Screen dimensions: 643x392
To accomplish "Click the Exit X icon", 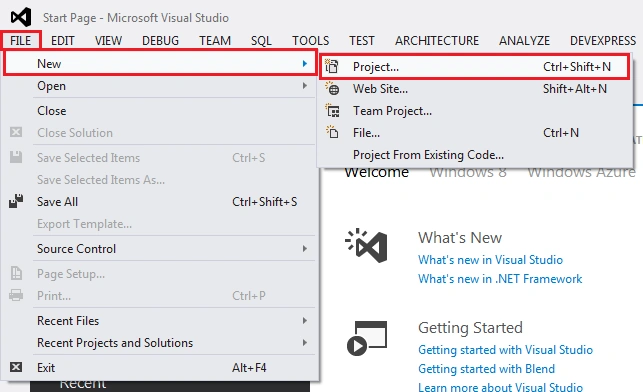I will click(16, 367).
